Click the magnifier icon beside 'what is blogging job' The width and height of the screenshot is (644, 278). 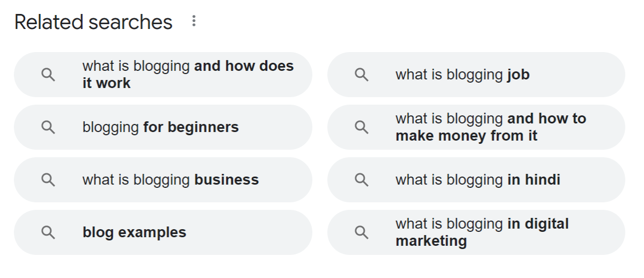pos(362,75)
